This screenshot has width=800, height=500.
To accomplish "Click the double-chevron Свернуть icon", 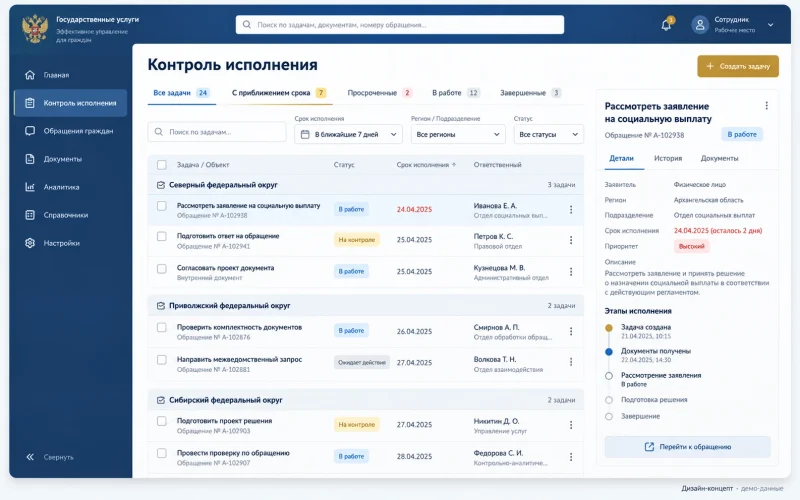I will pos(30,457).
